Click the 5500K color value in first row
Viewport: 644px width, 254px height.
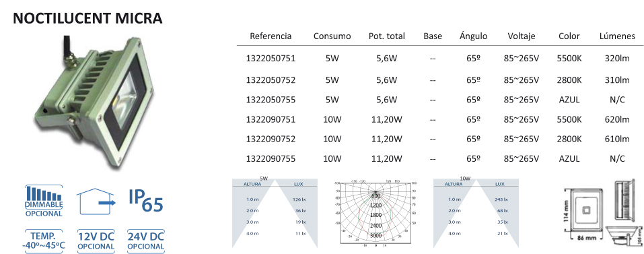click(x=569, y=59)
